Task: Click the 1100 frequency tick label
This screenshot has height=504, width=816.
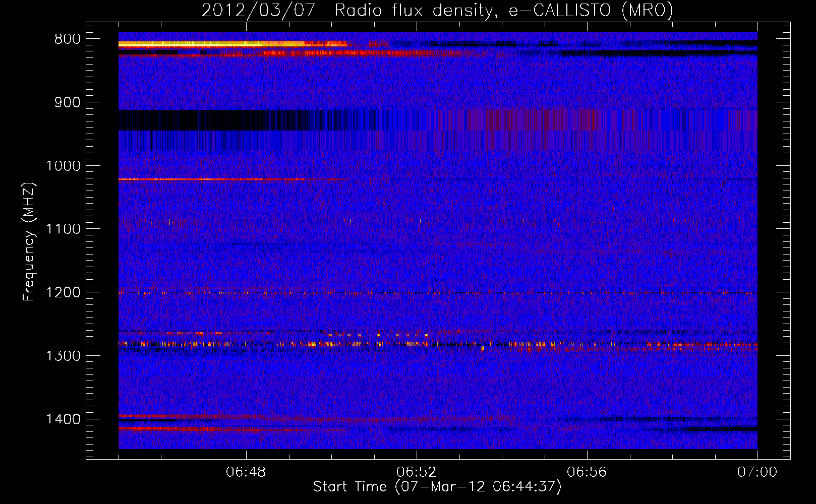Action: tap(63, 229)
